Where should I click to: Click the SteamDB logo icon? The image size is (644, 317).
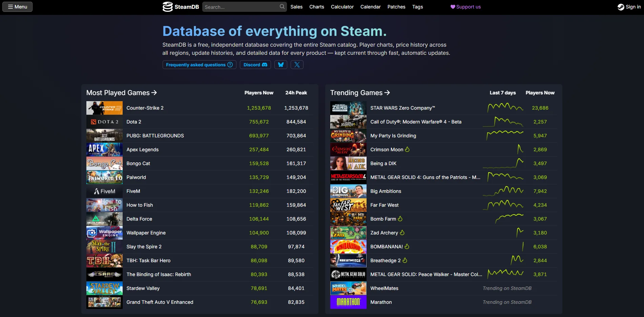[167, 7]
